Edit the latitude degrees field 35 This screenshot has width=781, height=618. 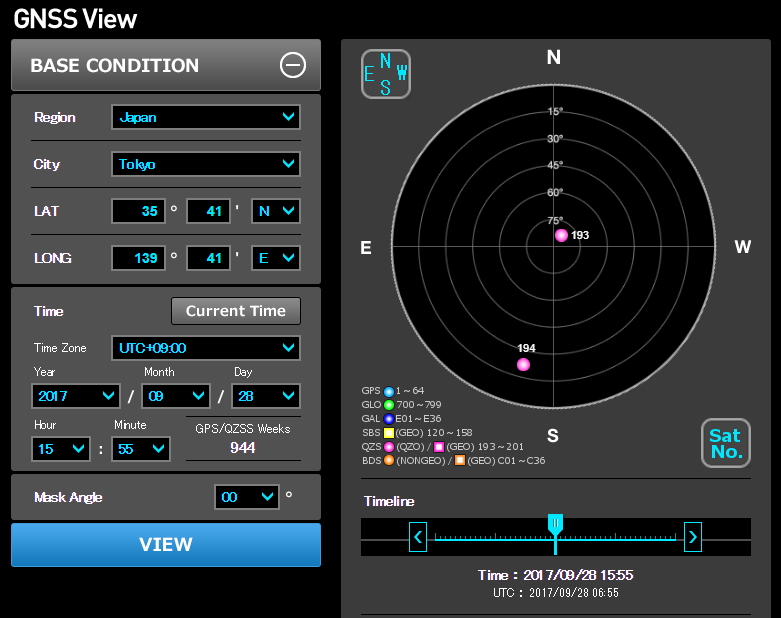click(x=138, y=211)
